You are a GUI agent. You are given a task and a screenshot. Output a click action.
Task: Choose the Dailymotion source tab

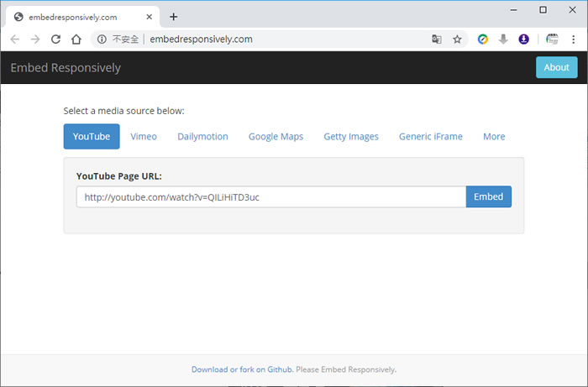[202, 136]
